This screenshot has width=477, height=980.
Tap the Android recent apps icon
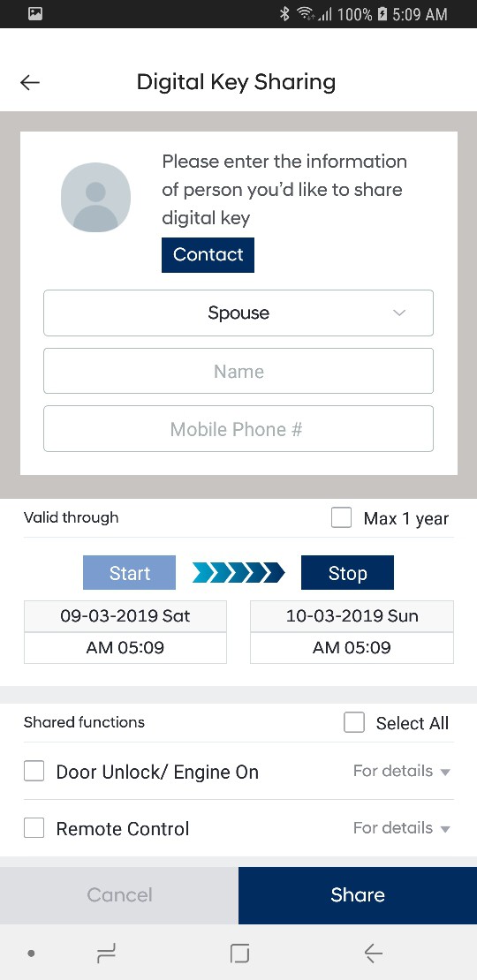pyautogui.click(x=107, y=954)
